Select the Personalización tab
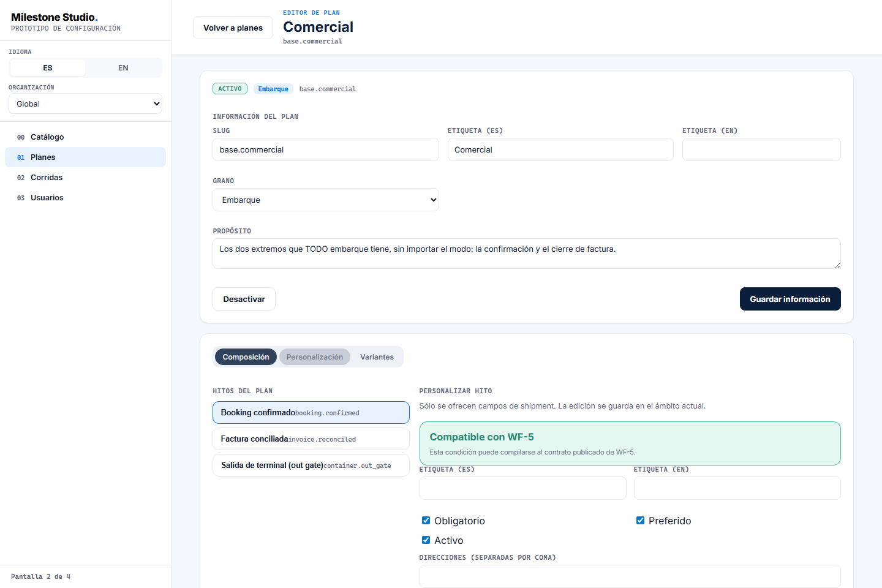 click(315, 357)
